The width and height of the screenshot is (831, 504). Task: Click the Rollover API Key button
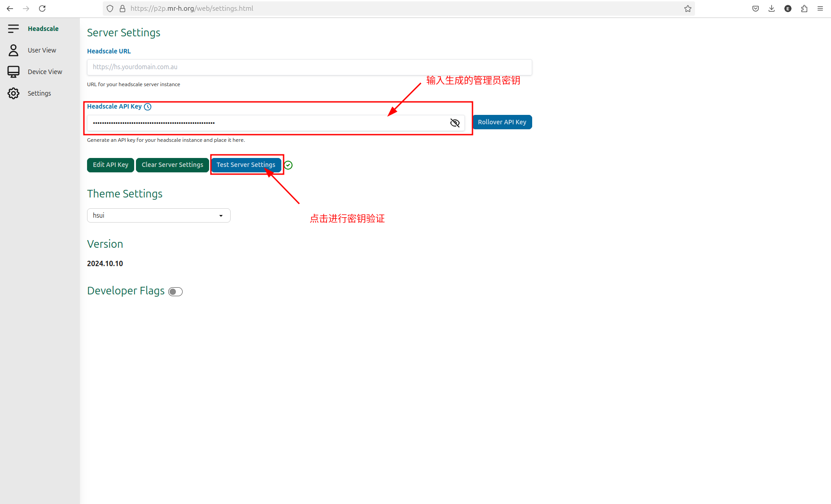coord(502,122)
